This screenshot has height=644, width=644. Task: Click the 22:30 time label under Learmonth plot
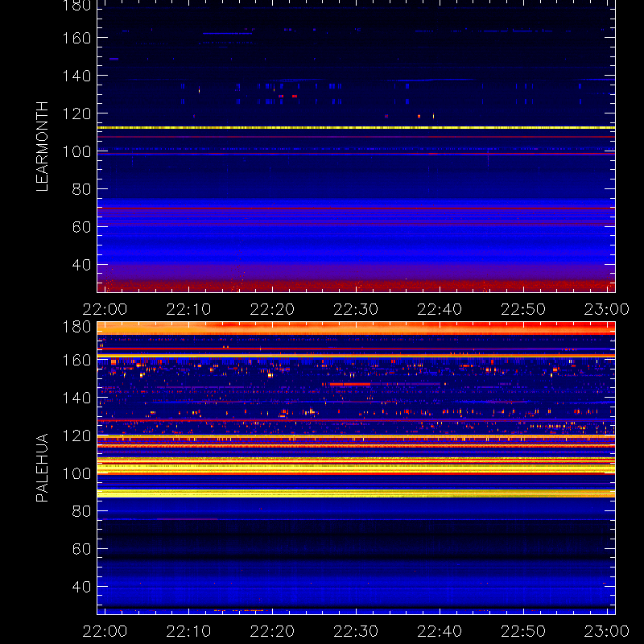click(356, 309)
